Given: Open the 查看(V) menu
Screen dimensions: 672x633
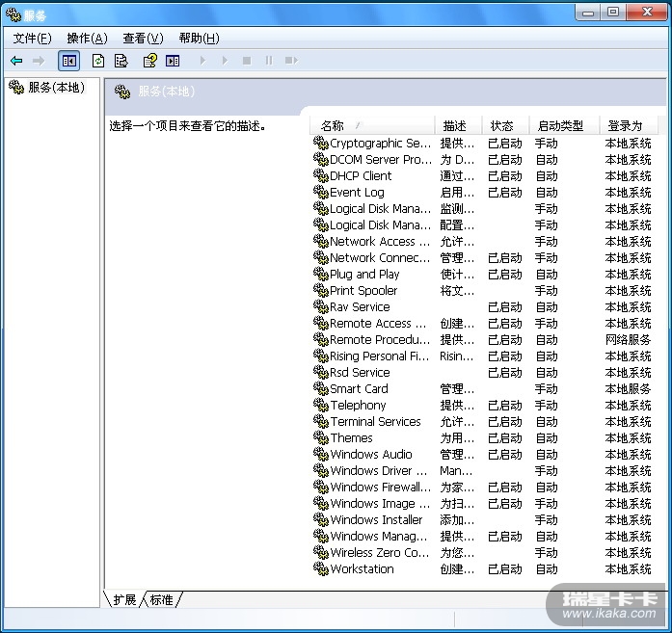Looking at the screenshot, I should pyautogui.click(x=143, y=39).
